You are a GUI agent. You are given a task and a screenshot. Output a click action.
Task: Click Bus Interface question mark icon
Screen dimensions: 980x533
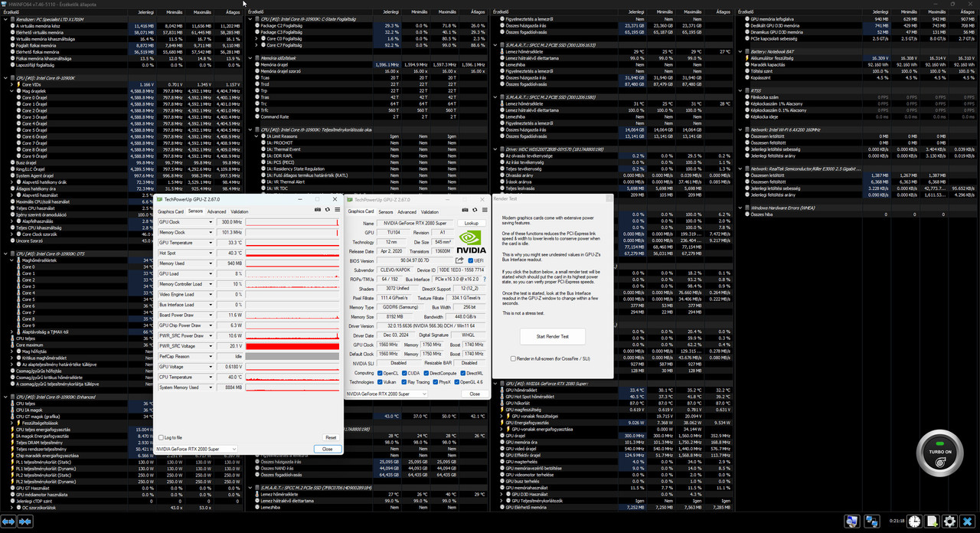pyautogui.click(x=484, y=280)
